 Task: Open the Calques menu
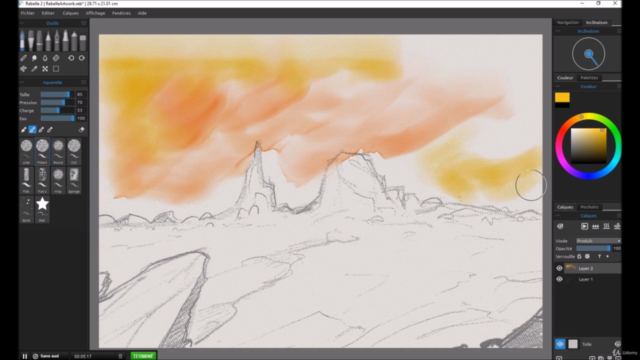[x=71, y=13]
